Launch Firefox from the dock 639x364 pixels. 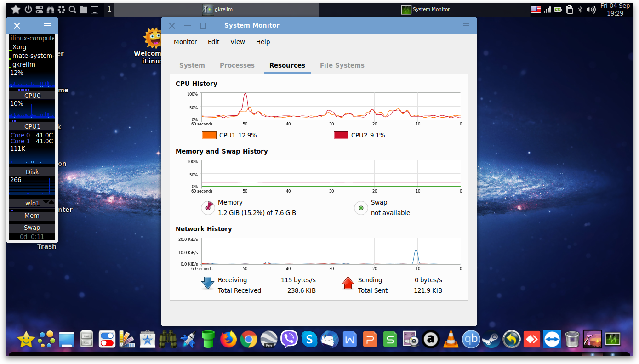228,340
